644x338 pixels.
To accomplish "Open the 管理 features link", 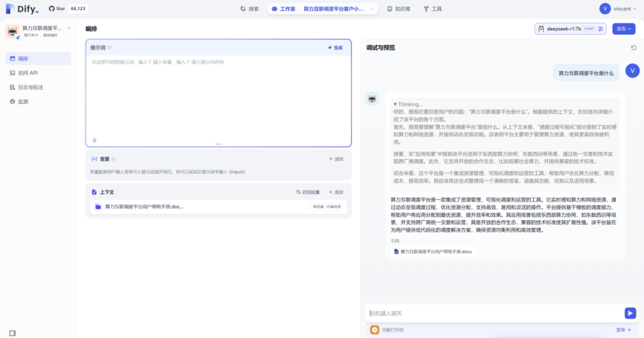I will click(x=624, y=330).
